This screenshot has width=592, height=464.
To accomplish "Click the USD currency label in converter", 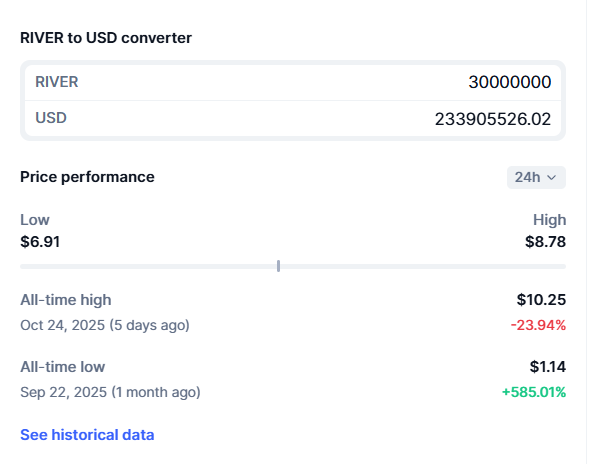I will [51, 118].
